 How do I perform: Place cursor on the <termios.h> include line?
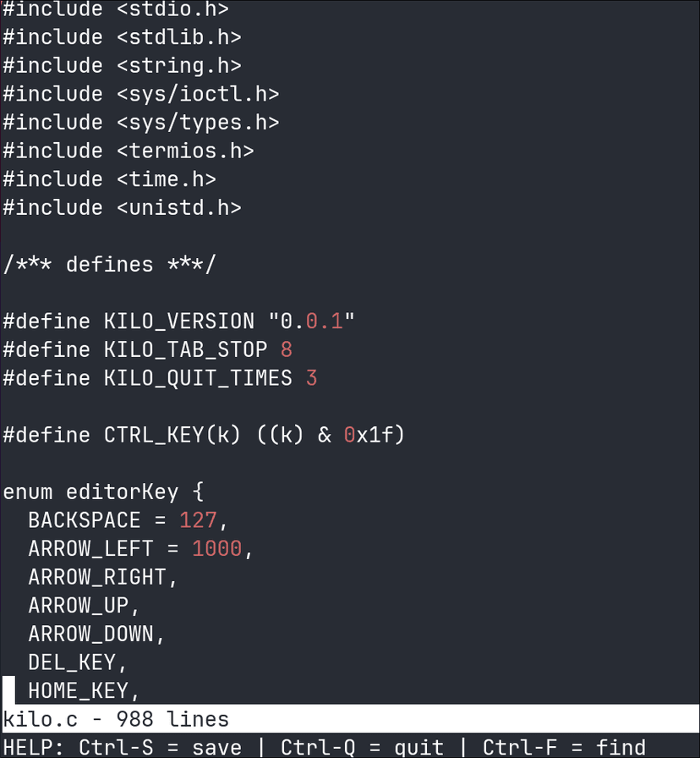pyautogui.click(x=129, y=151)
